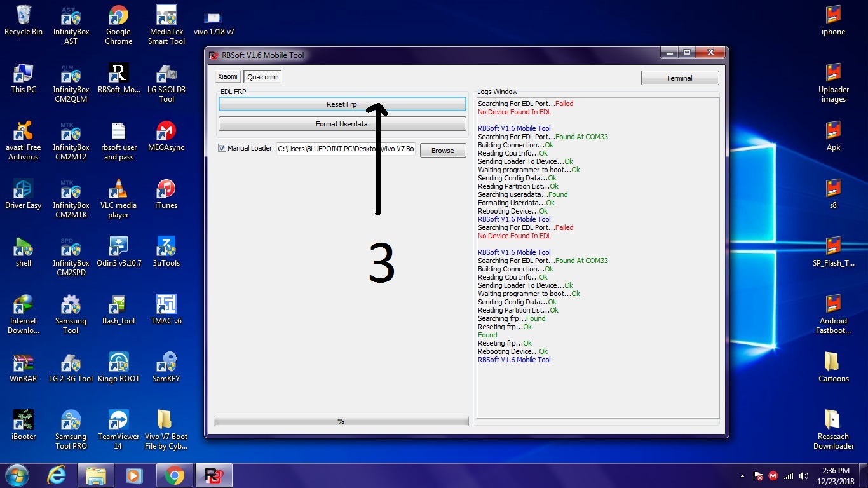Launch SamKEY desktop icon
The height and width of the screenshot is (488, 868).
click(166, 367)
